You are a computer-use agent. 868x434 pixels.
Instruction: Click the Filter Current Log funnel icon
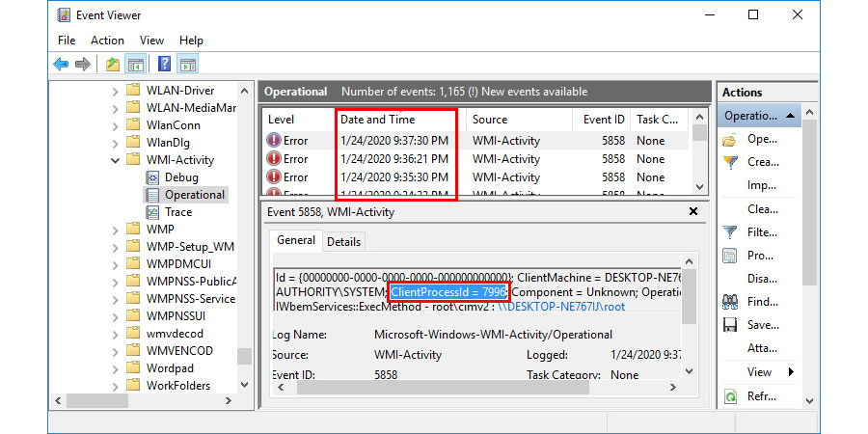730,232
